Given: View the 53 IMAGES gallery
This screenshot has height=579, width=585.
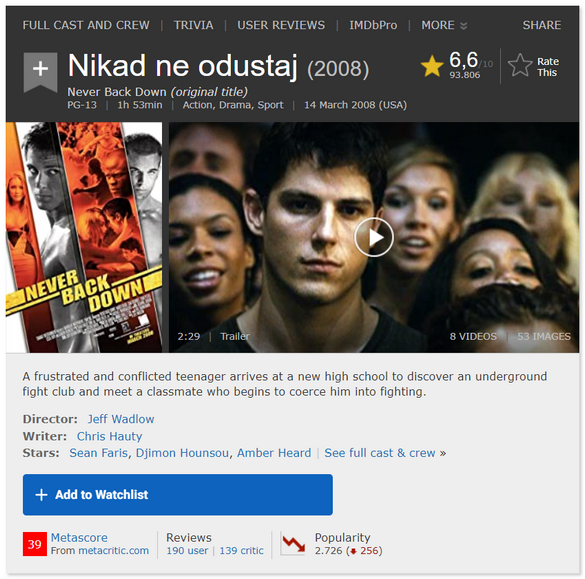Looking at the screenshot, I should (x=544, y=337).
